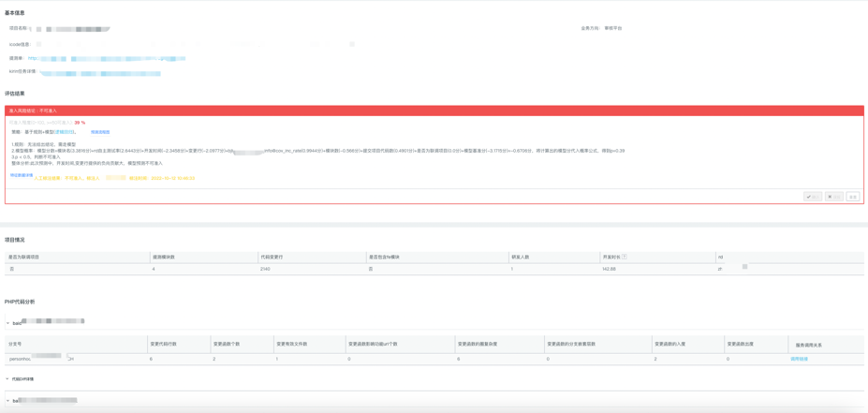Click the 评估结果 section heading
This screenshot has width=868, height=413.
tap(14, 94)
